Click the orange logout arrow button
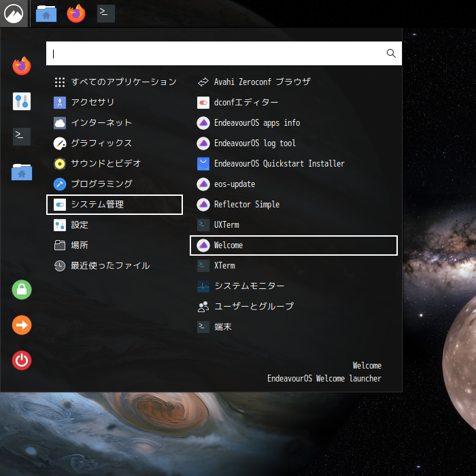Viewport: 476px width, 476px height. click(x=22, y=325)
